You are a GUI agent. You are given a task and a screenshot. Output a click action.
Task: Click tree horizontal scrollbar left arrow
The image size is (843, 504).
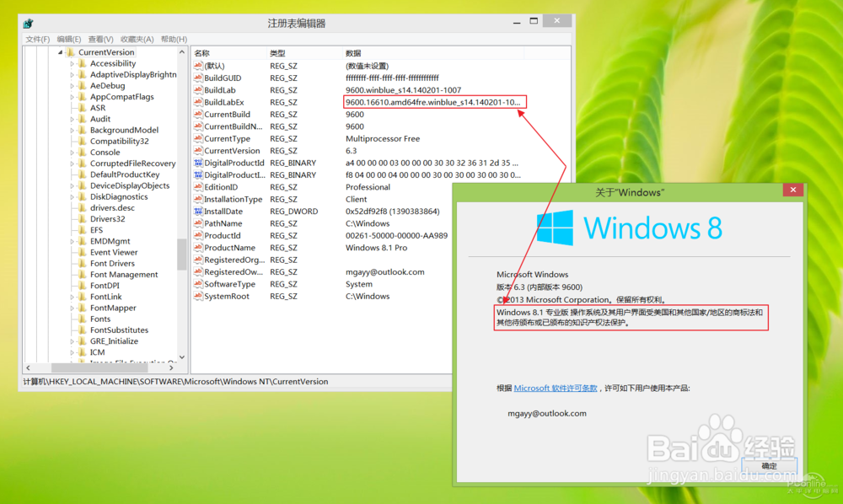point(28,368)
